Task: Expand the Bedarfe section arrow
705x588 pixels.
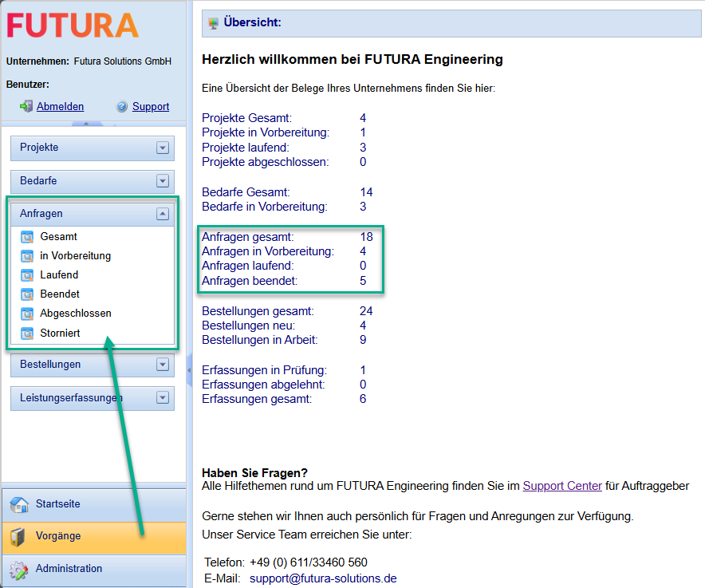Action: pos(163,181)
